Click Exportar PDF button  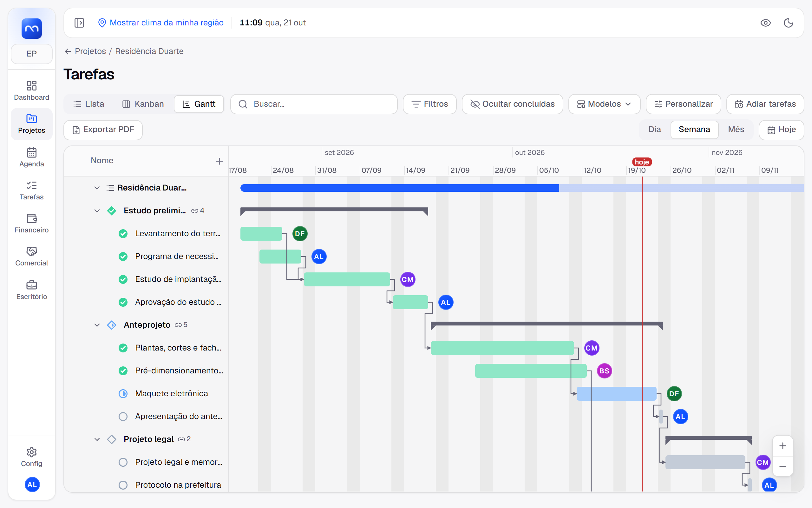[103, 130]
